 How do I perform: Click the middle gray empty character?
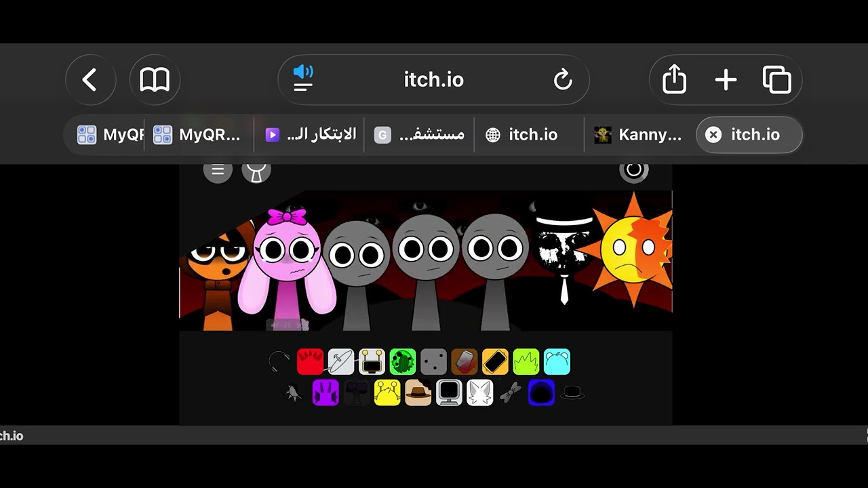click(x=426, y=272)
